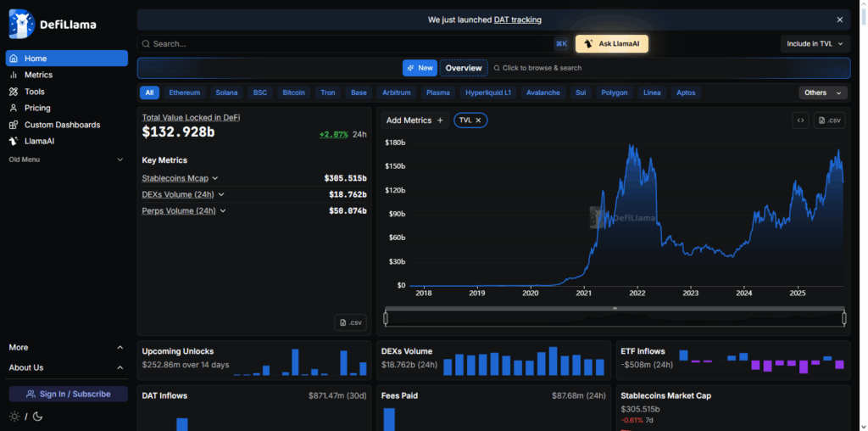Viewport: 868px width, 431px height.
Task: Open the Include in TVL dropdown
Action: click(x=815, y=43)
